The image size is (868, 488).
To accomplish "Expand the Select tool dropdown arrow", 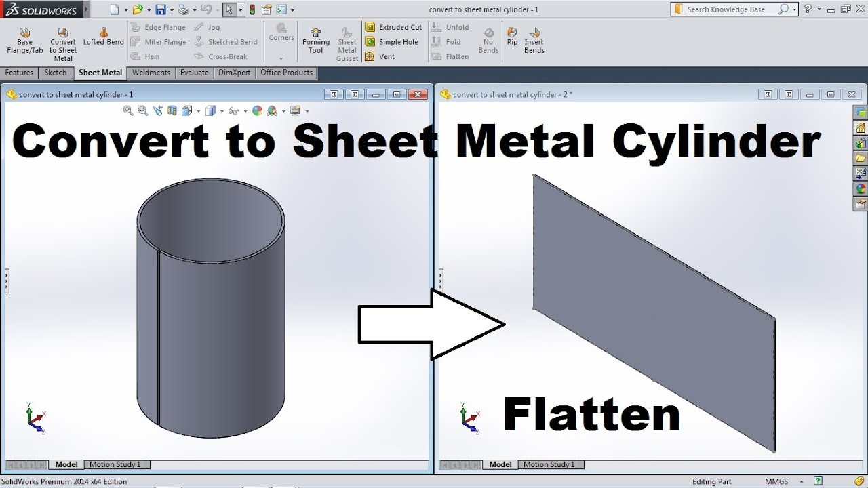I will click(x=240, y=10).
